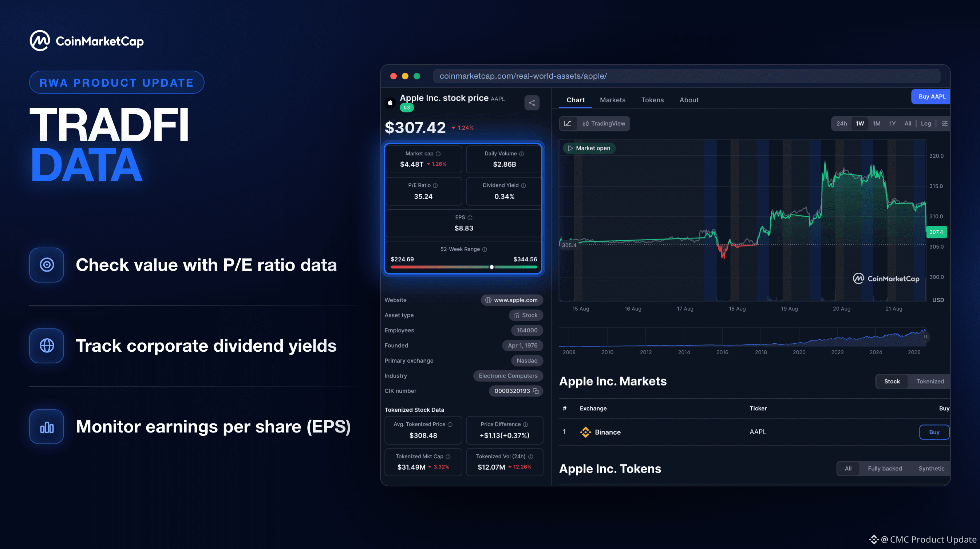Click 52-Week Range info icon

[x=485, y=250]
